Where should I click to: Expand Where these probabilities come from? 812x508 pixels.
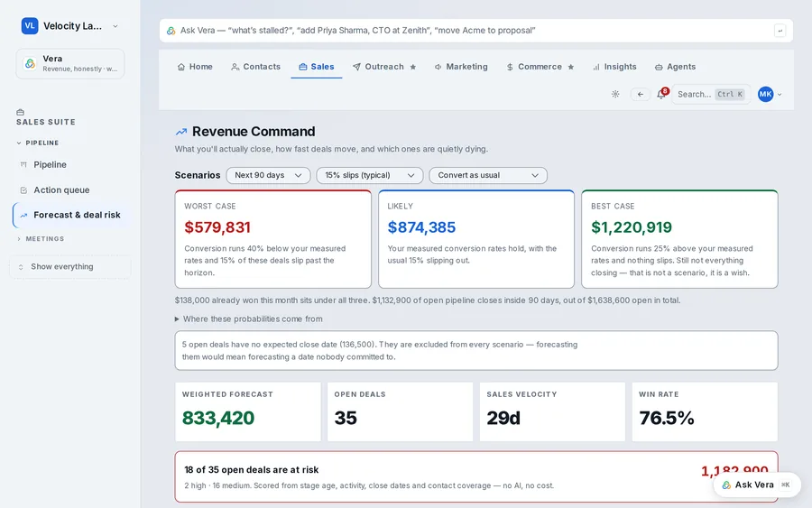point(249,319)
